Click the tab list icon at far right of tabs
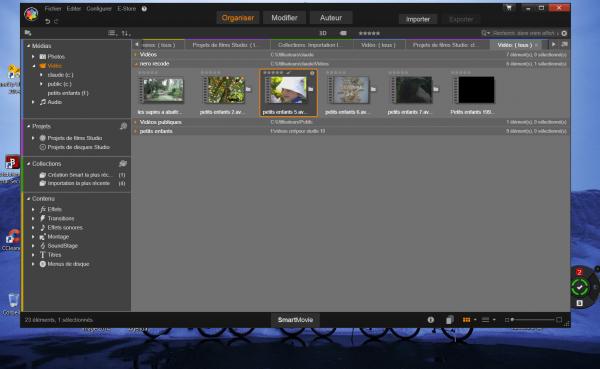Screen dimensions: 600x369 [x=564, y=45]
